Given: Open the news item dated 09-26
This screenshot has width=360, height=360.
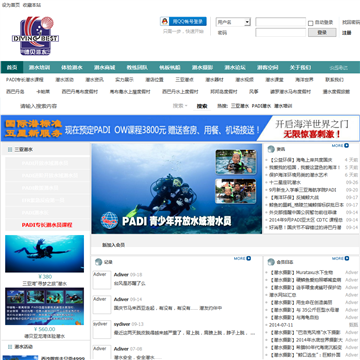Looking at the screenshot, I should pyautogui.click(x=285, y=182).
